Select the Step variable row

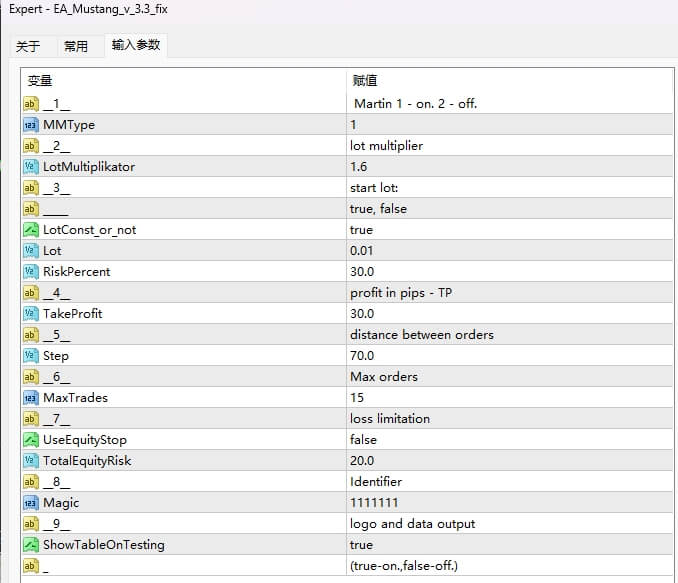click(56, 356)
